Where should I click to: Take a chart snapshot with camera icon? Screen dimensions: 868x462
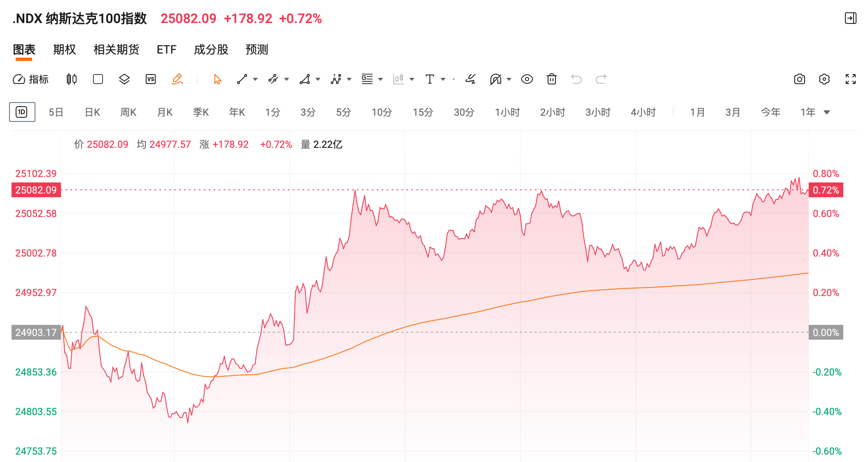(800, 79)
